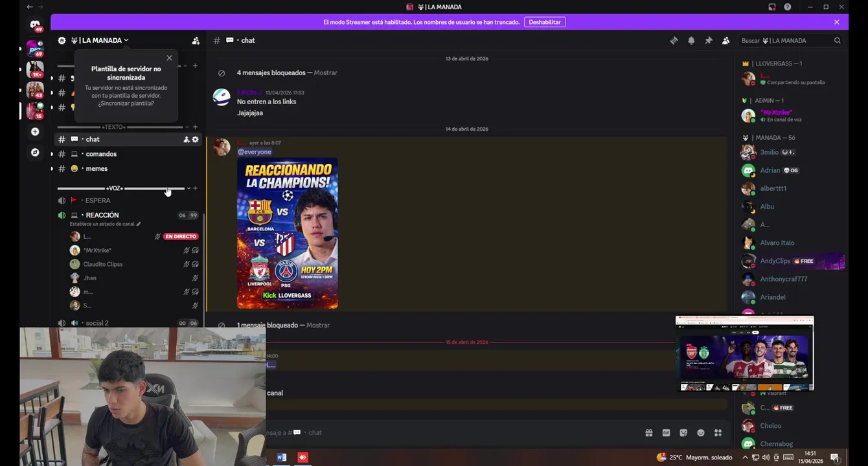Open the sticker picker
Screen dimensions: 868x466
[683, 432]
